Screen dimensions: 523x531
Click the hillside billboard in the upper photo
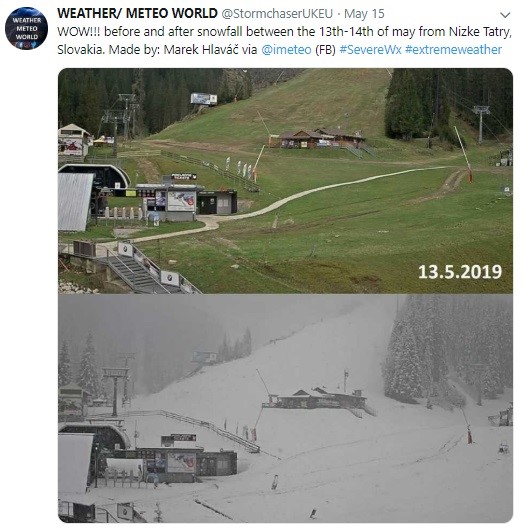(x=204, y=99)
